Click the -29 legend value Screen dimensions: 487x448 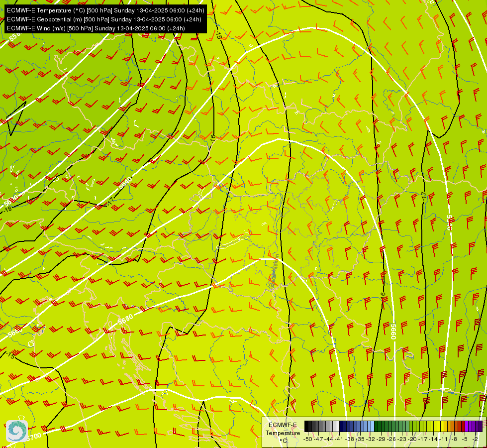381,439
